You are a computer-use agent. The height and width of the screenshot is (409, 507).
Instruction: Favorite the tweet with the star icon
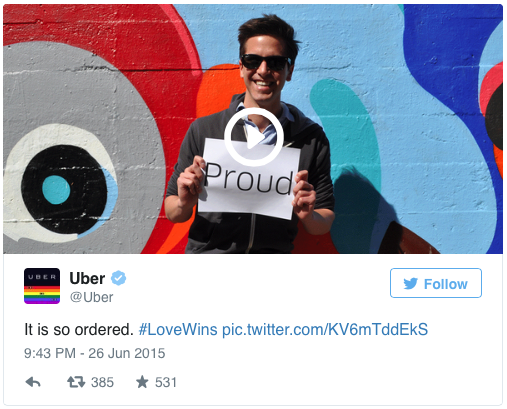tap(142, 382)
